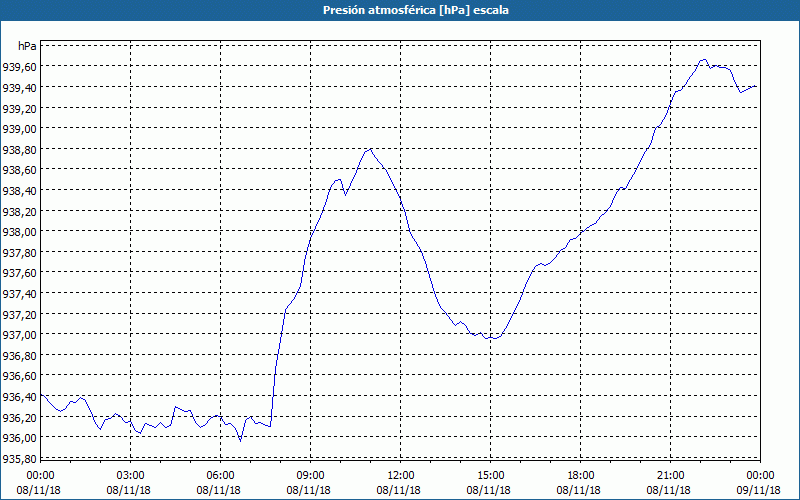Click the curve's lowest dip before 07:00
The height and width of the screenshot is (500, 800).
pos(240,440)
